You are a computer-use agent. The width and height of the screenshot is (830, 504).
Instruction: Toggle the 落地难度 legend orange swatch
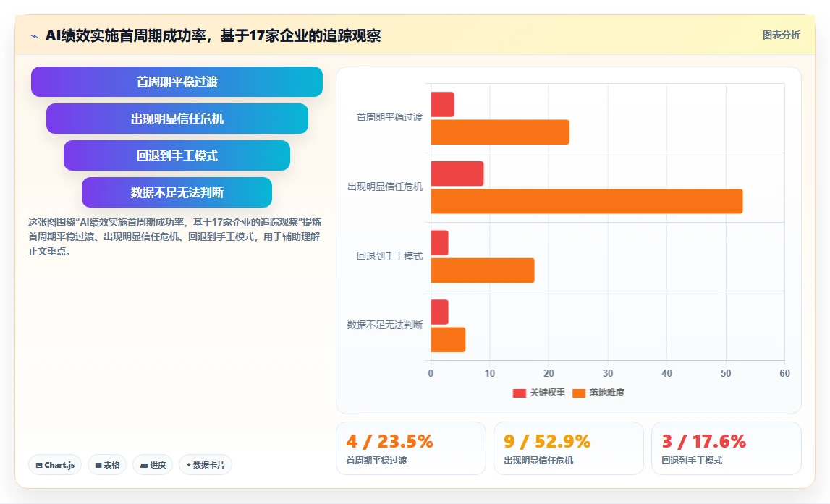[x=579, y=393]
